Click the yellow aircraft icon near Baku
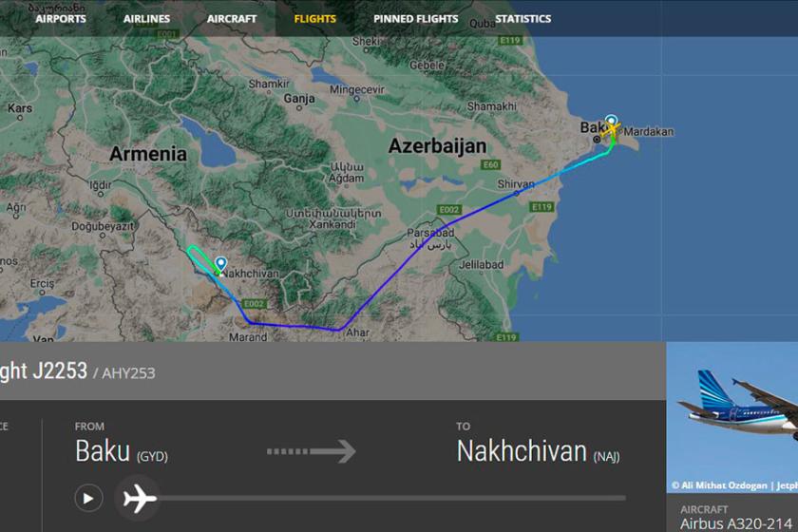The image size is (798, 532). [x=611, y=129]
